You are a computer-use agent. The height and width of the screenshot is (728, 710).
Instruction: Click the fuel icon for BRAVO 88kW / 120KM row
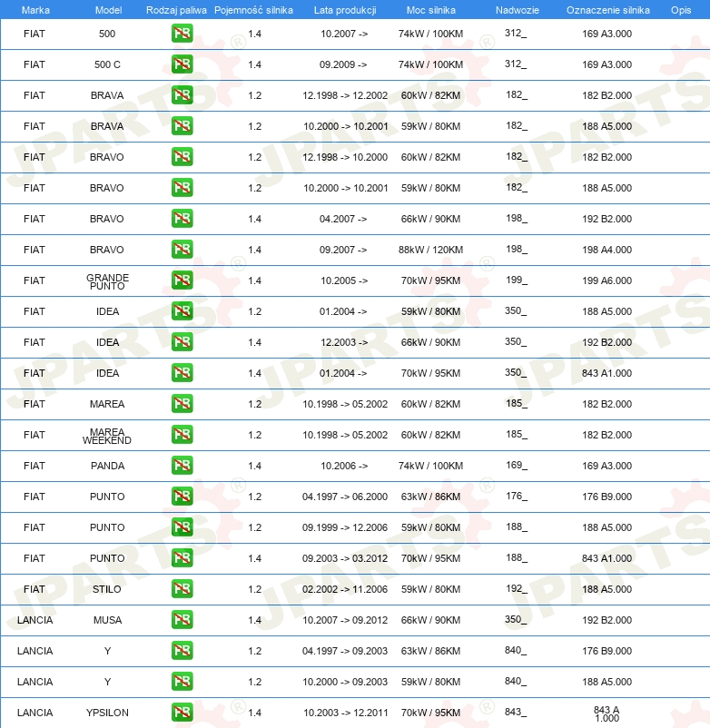click(x=182, y=250)
